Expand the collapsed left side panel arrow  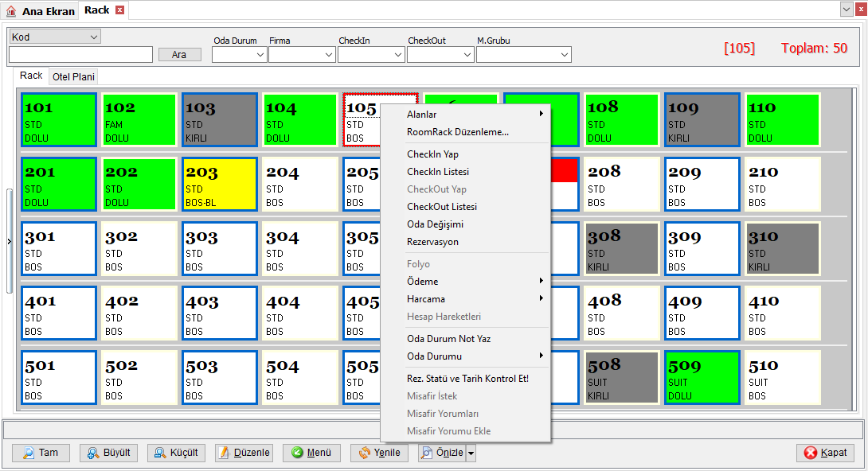pyautogui.click(x=9, y=242)
